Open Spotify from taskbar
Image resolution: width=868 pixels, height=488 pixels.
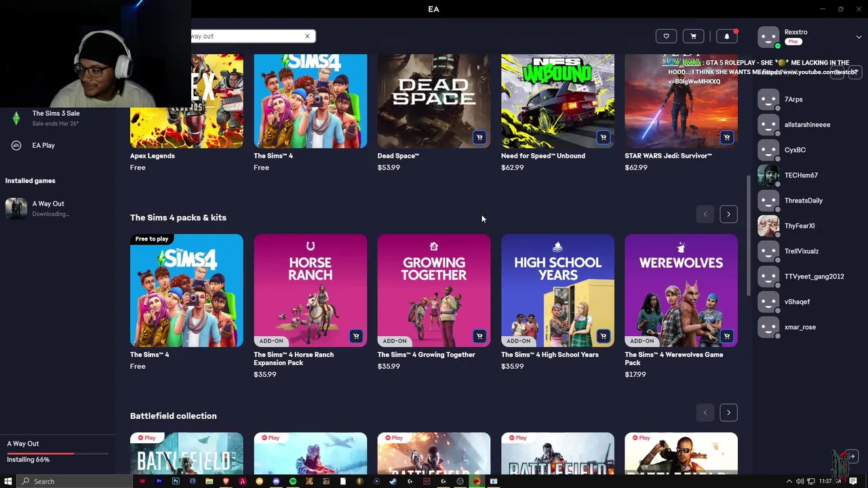click(292, 481)
